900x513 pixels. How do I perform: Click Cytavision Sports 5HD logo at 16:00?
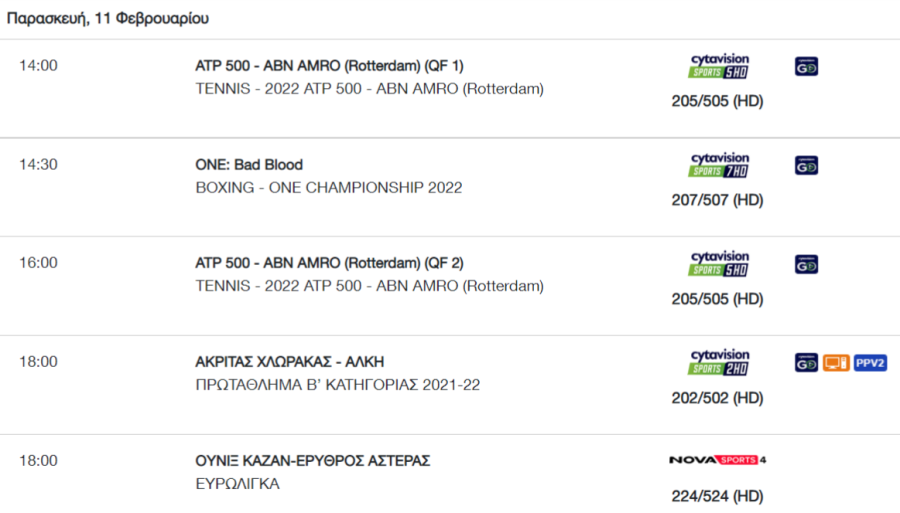(718, 265)
